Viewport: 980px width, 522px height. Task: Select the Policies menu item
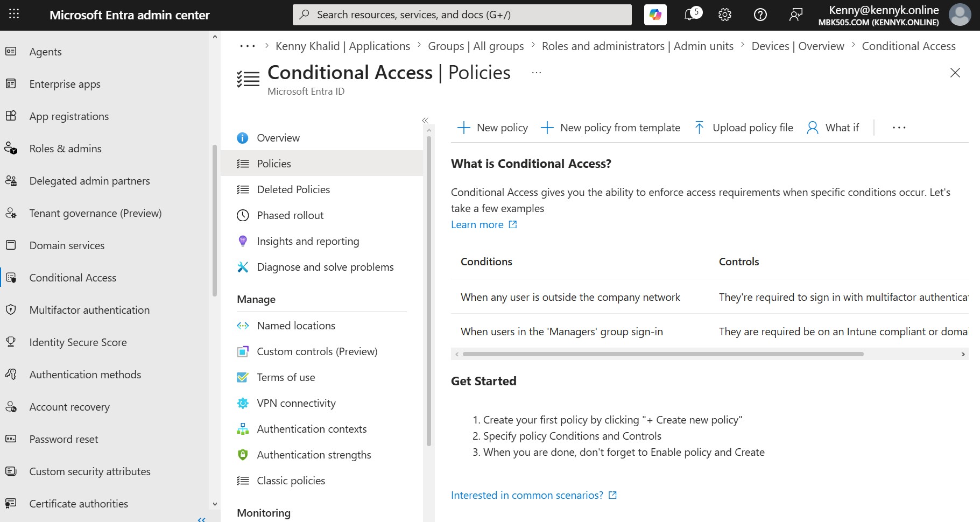click(322, 164)
